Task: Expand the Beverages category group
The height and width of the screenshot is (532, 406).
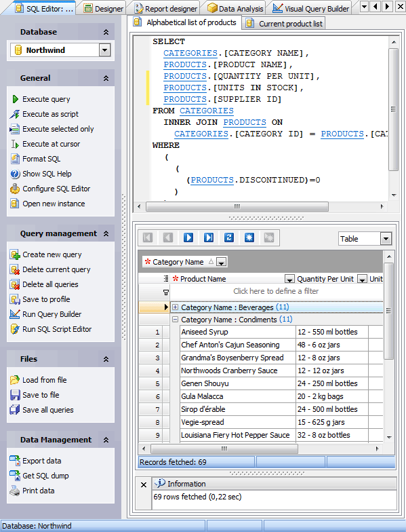Action: click(175, 307)
